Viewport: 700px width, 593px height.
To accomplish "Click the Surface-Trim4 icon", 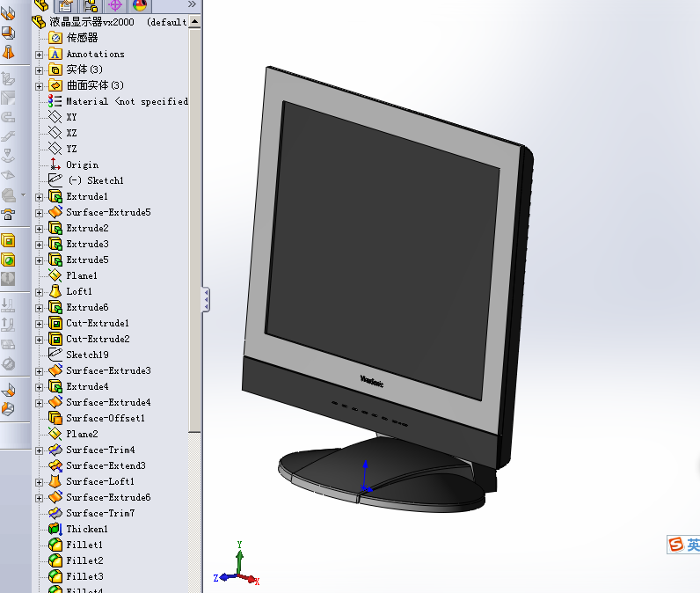I will click(x=55, y=450).
